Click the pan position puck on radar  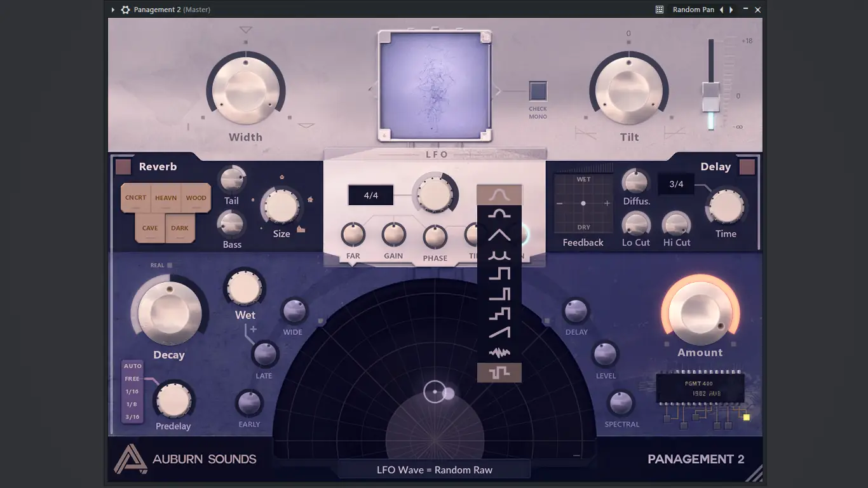click(435, 392)
